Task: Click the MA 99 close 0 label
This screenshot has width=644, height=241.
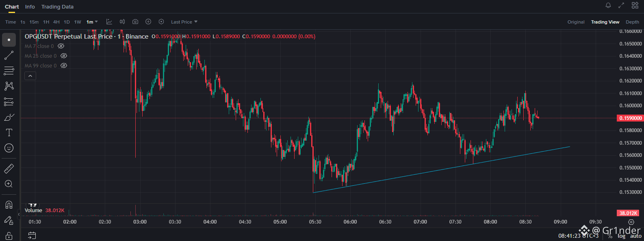Action: pos(41,66)
